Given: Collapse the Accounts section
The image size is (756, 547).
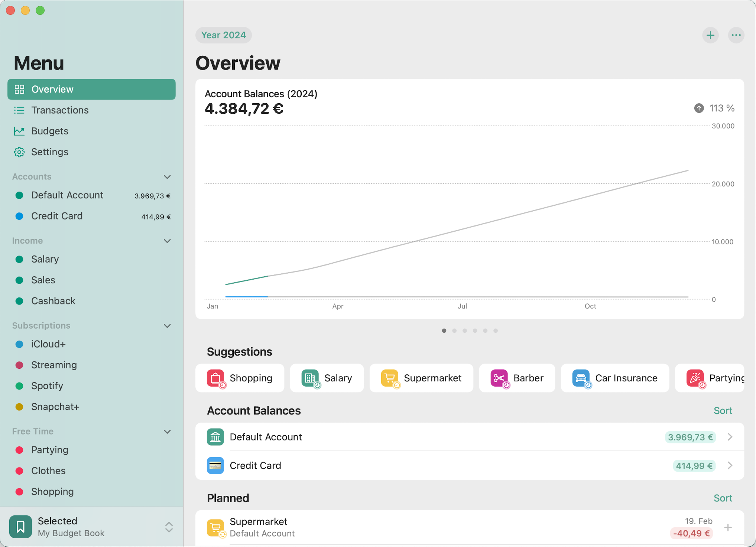Looking at the screenshot, I should (167, 177).
